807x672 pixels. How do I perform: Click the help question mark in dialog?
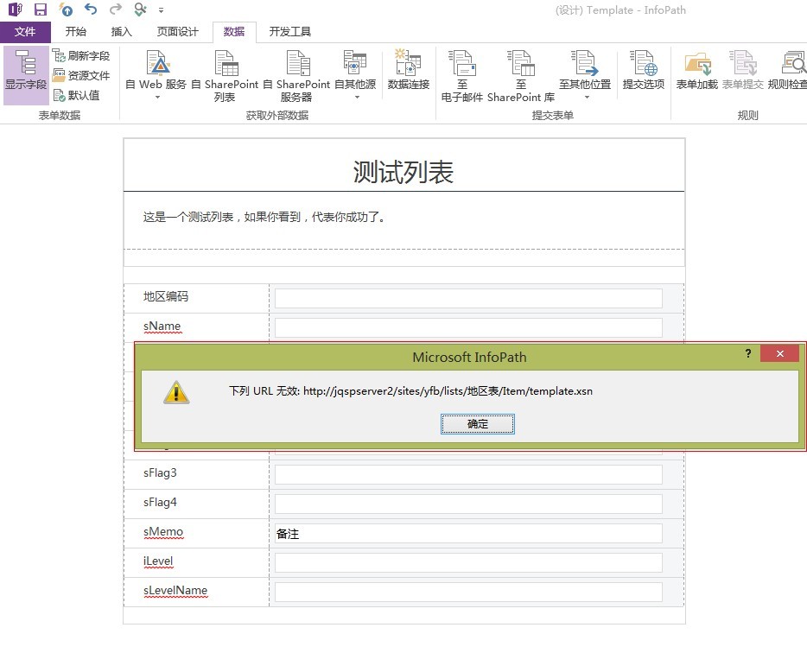(748, 353)
